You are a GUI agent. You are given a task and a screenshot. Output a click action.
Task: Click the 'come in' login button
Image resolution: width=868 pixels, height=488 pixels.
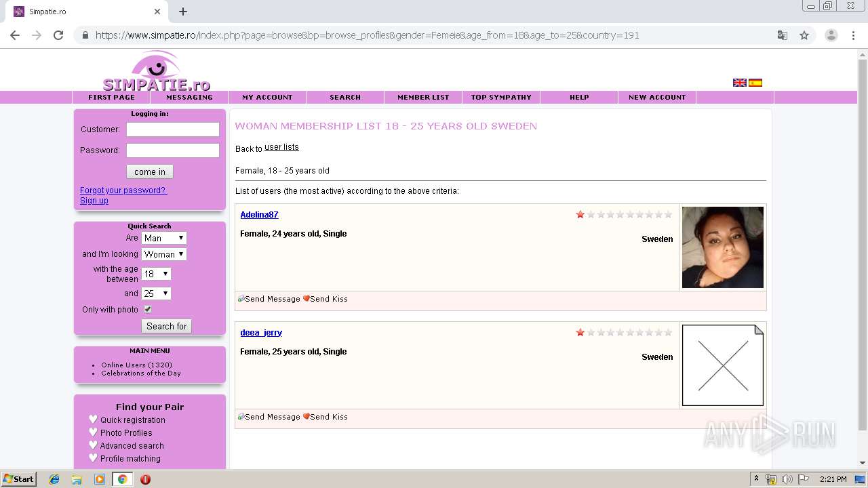150,171
